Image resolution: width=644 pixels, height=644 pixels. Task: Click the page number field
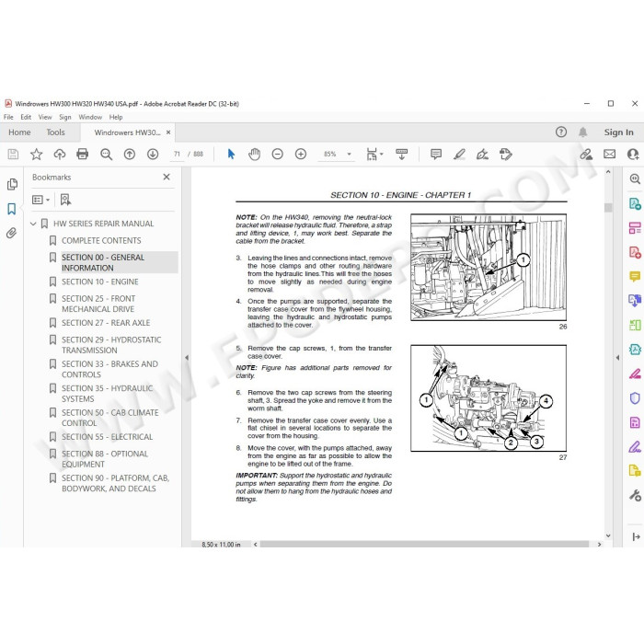[177, 154]
